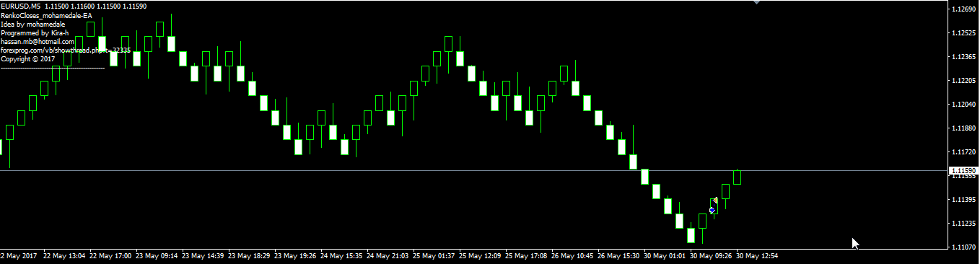Click the Copyright © 2017 label

coord(28,59)
